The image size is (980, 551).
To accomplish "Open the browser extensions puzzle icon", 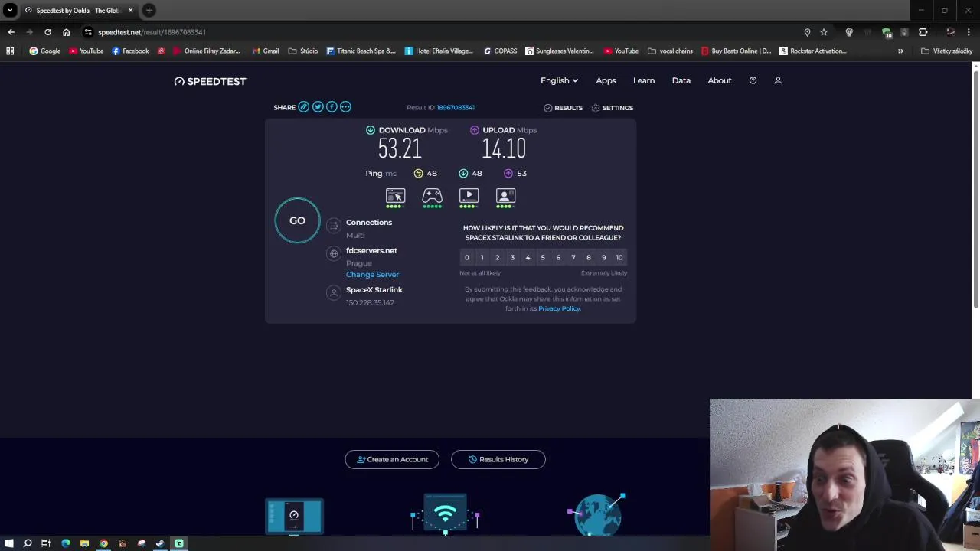I will [923, 32].
